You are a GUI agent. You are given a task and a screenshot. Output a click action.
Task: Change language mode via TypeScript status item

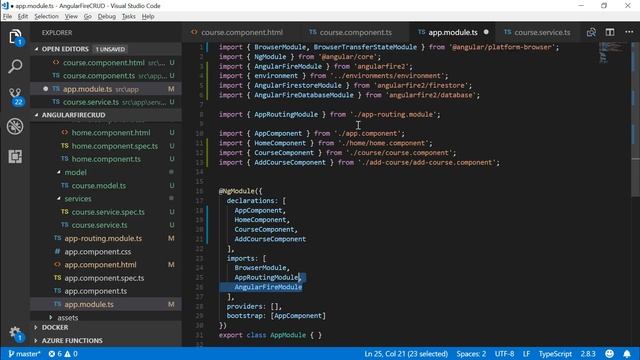(555, 354)
